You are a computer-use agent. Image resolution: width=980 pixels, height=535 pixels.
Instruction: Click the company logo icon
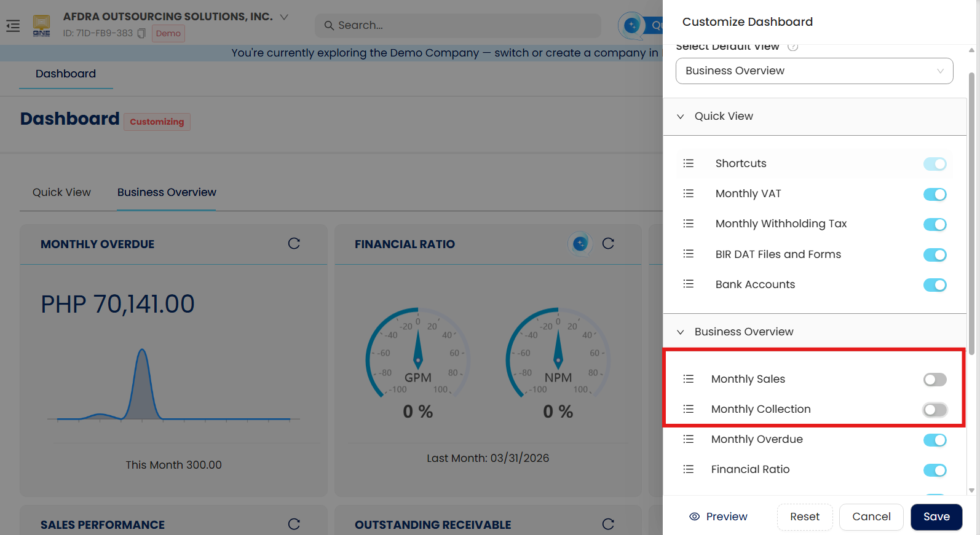[42, 25]
